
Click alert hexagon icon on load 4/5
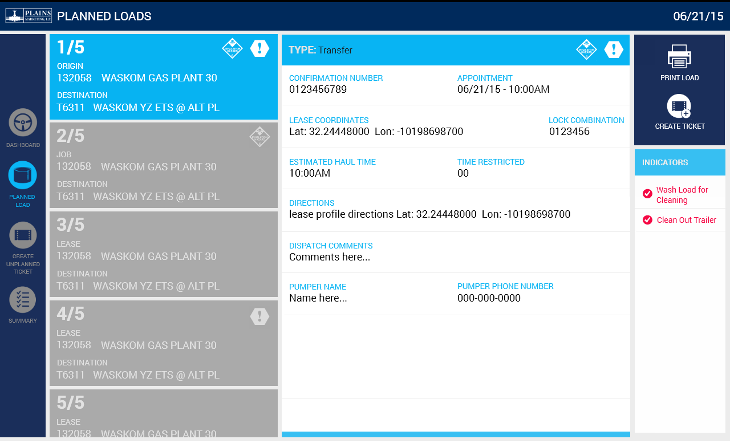(x=259, y=316)
